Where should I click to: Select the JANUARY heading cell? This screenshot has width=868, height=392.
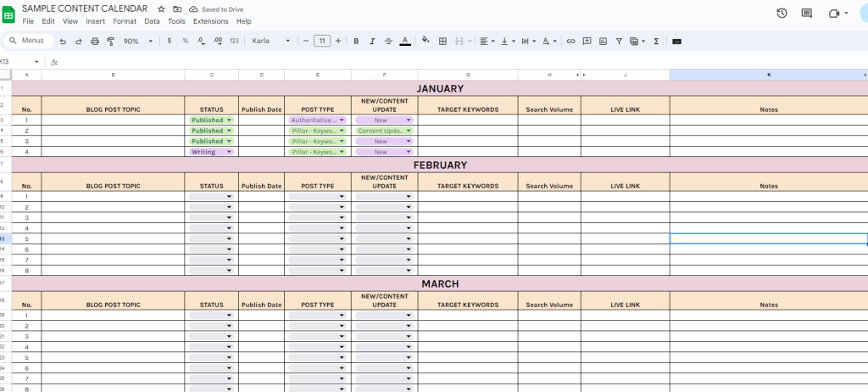[440, 88]
